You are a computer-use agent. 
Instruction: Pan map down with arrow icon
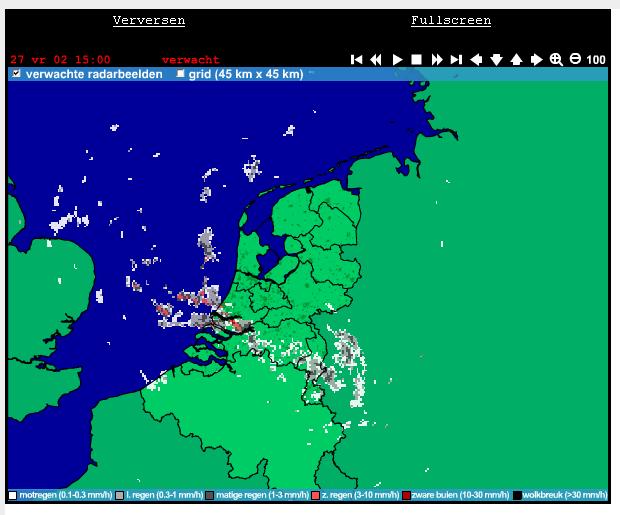coord(496,60)
